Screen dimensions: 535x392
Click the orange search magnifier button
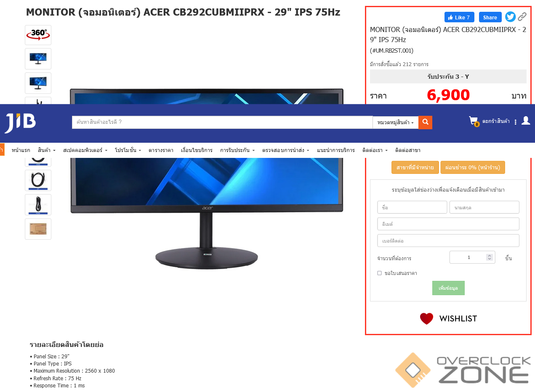pos(425,123)
